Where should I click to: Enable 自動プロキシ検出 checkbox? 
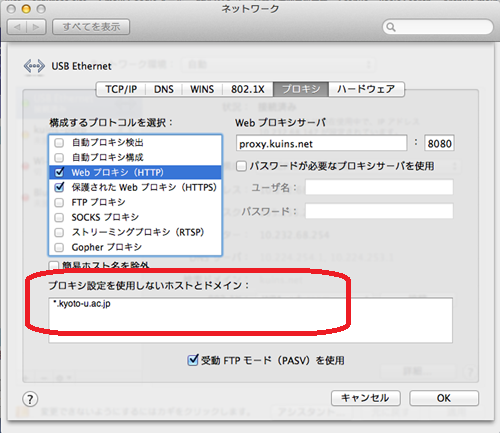coord(59,143)
